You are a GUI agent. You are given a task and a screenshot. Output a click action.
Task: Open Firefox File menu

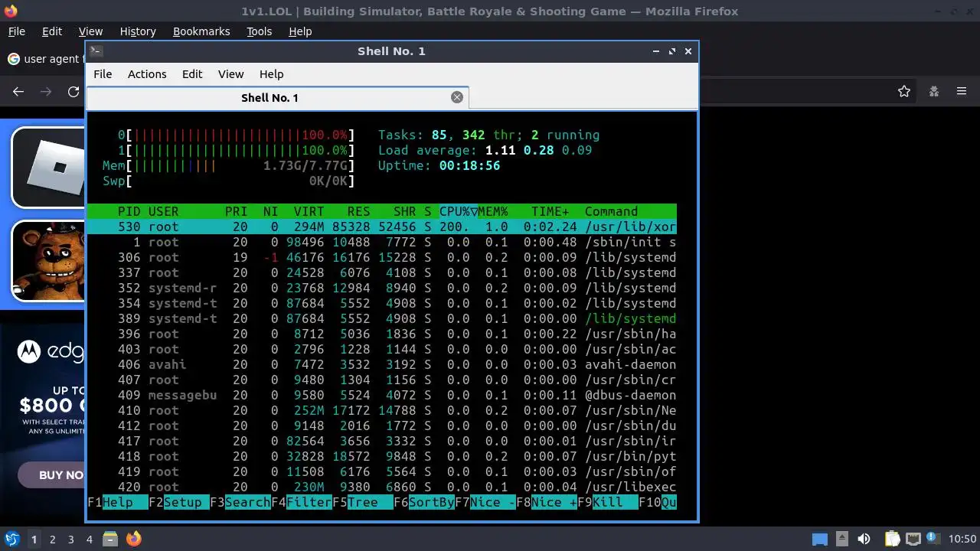coord(16,31)
